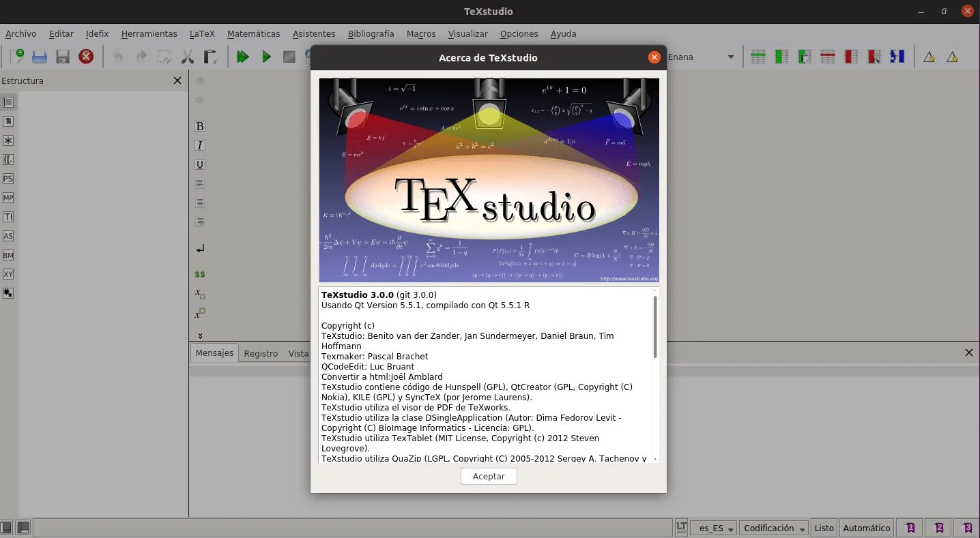The height and width of the screenshot is (538, 980).
Task: Select the brackets icon in sidebar
Action: click(x=8, y=160)
